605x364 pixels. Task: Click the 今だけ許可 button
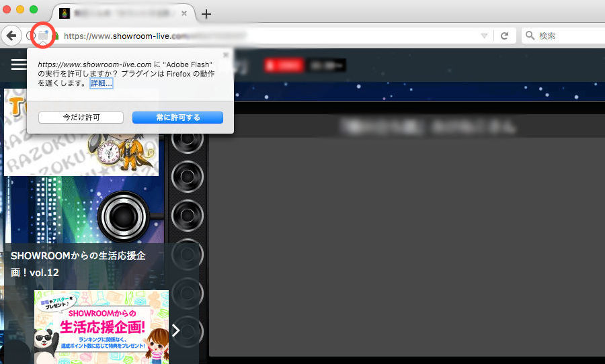coord(81,118)
